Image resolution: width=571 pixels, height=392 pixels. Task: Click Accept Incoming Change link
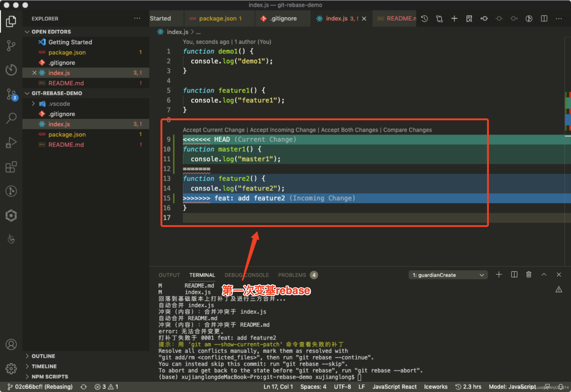(x=283, y=130)
